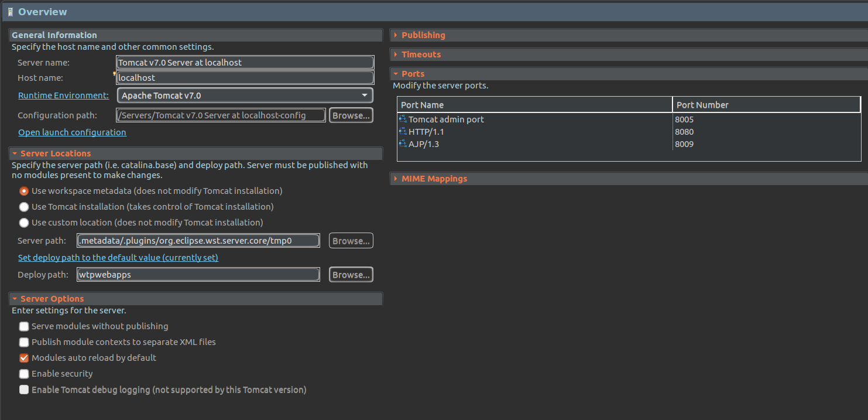
Task: Expand the MIME Mappings section
Action: pyautogui.click(x=396, y=179)
